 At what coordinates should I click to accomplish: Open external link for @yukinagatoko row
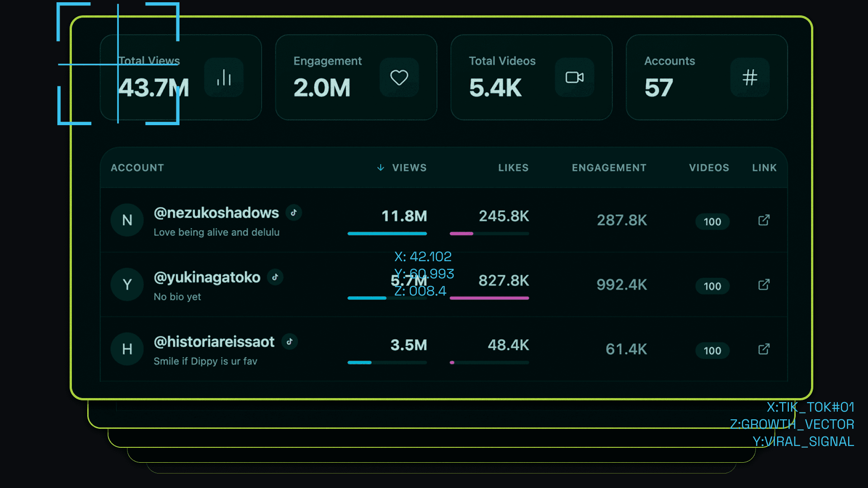click(x=764, y=285)
